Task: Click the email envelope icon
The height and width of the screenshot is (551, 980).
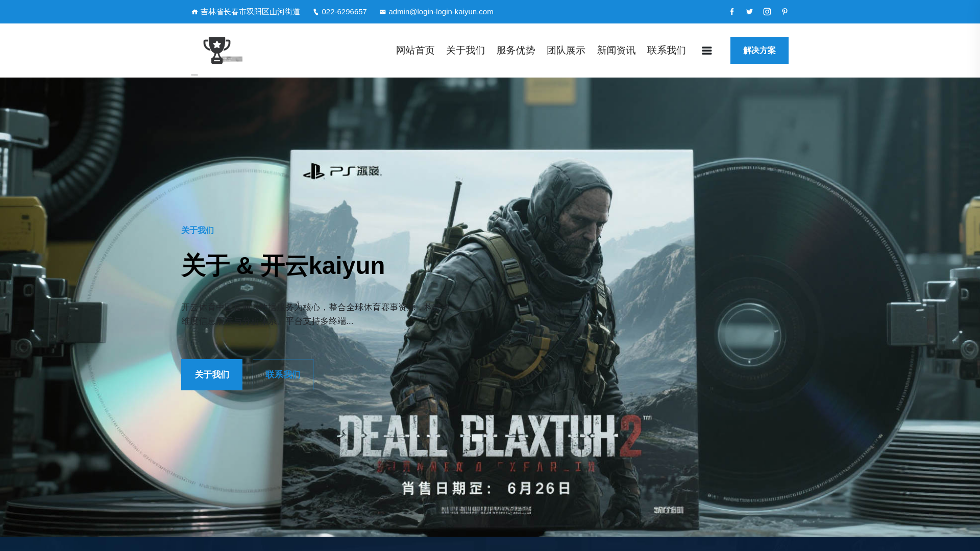Action: [x=383, y=12]
